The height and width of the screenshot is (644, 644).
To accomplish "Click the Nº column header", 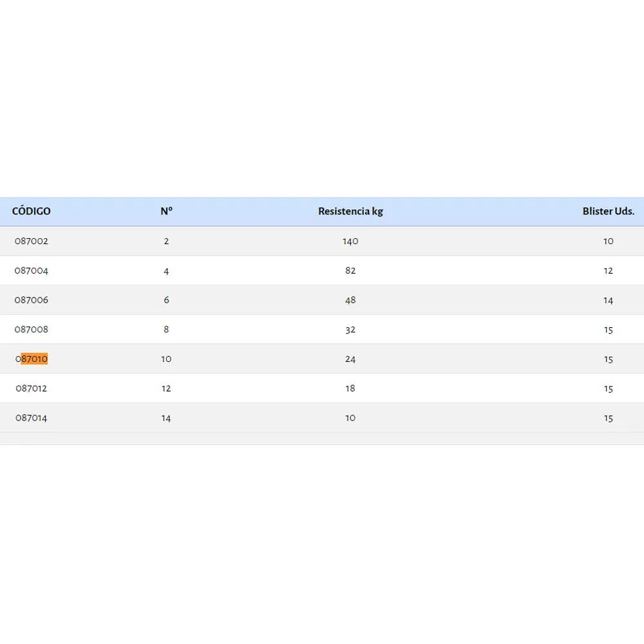I will click(166, 211).
